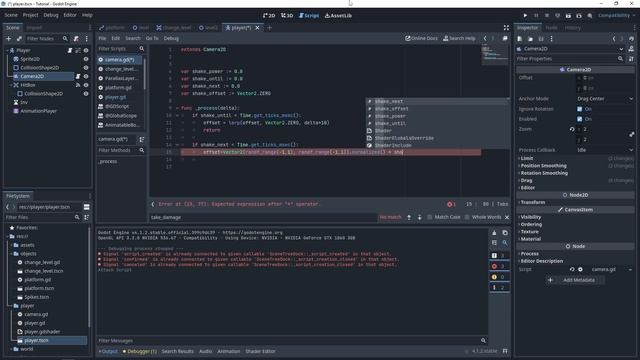640x360 pixels.
Task: Click Add Metadata button
Action: [x=575, y=280]
